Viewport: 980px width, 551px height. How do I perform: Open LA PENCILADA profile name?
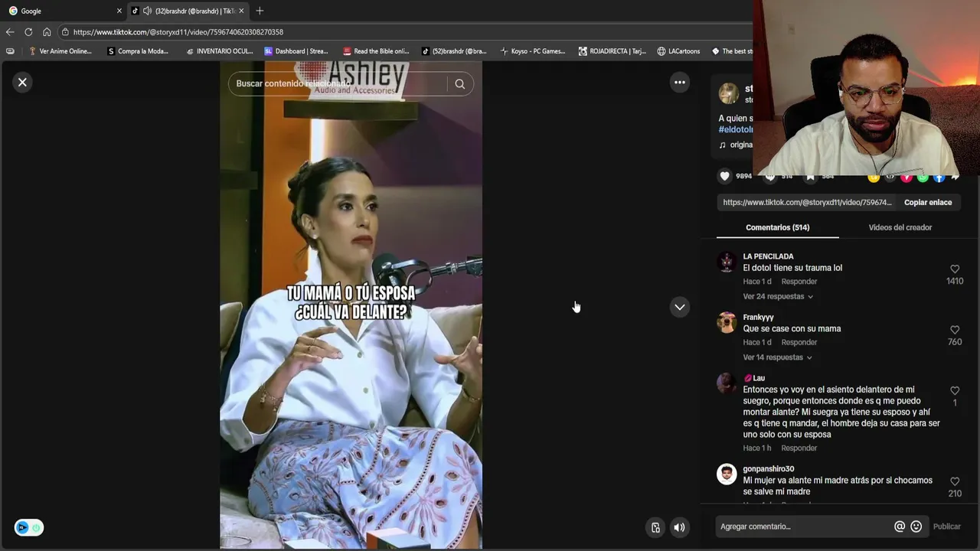point(768,256)
